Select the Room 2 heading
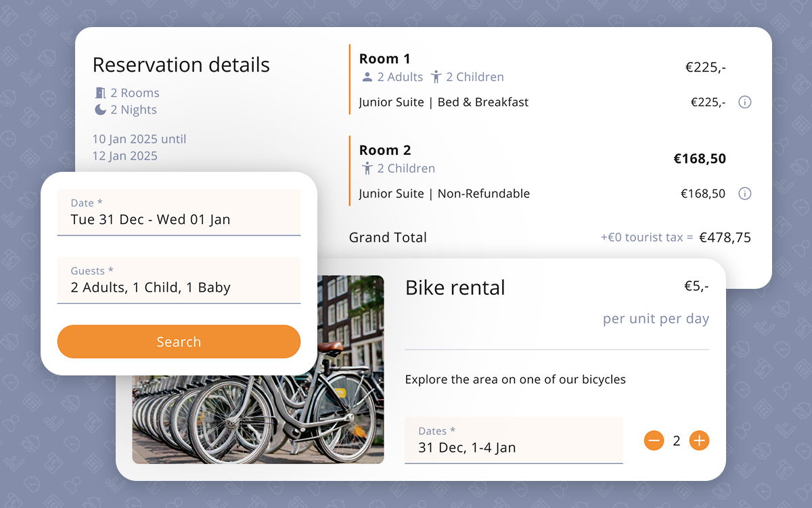This screenshot has height=508, width=812. (384, 150)
